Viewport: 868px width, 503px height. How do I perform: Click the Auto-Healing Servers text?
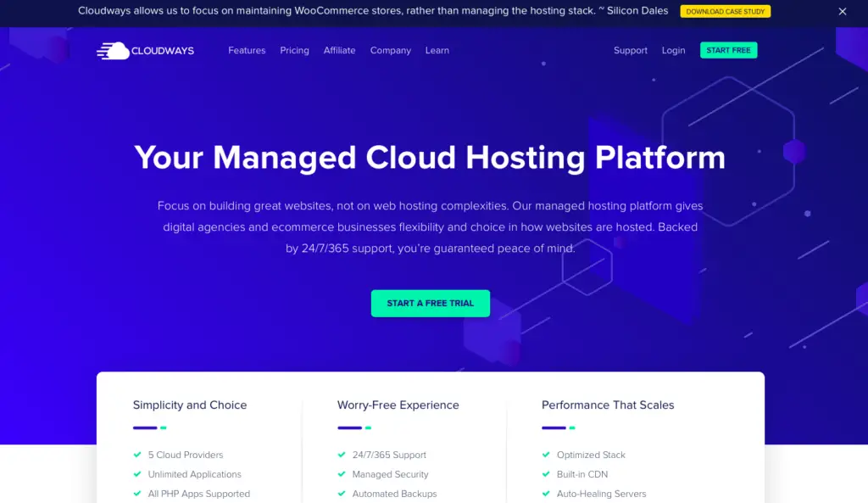(601, 494)
